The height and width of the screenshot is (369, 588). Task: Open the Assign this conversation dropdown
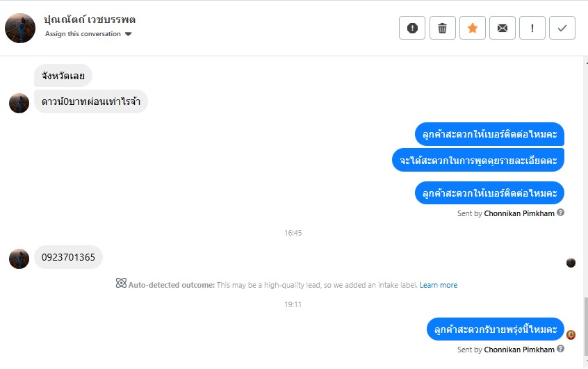pyautogui.click(x=83, y=34)
